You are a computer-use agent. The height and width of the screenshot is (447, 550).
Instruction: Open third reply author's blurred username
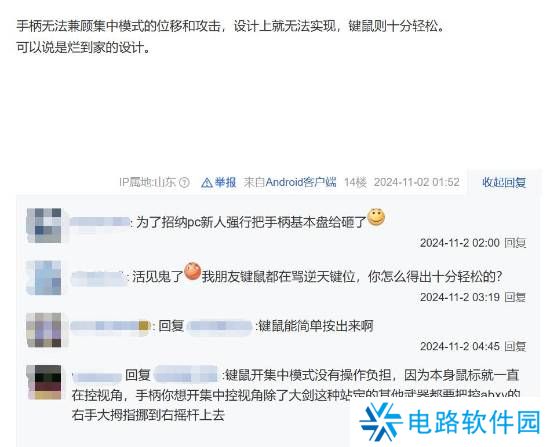110,326
